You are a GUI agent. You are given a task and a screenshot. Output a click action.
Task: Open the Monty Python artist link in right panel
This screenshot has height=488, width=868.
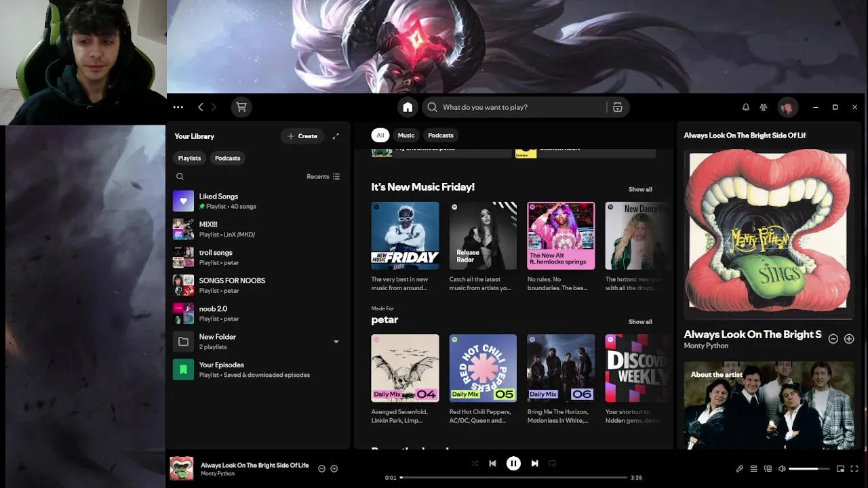706,346
